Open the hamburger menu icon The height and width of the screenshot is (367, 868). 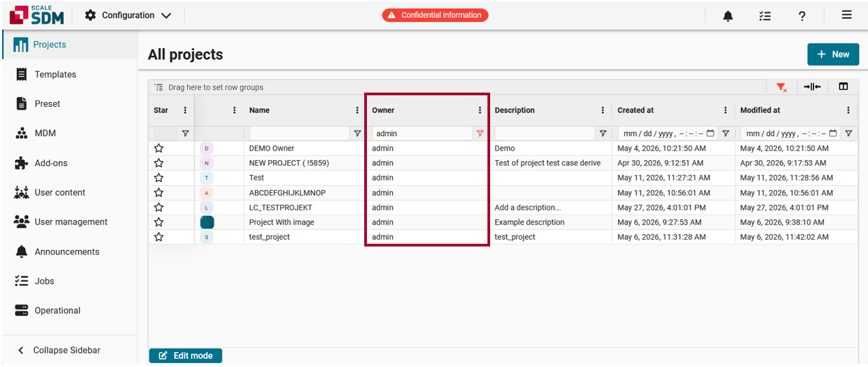(847, 15)
